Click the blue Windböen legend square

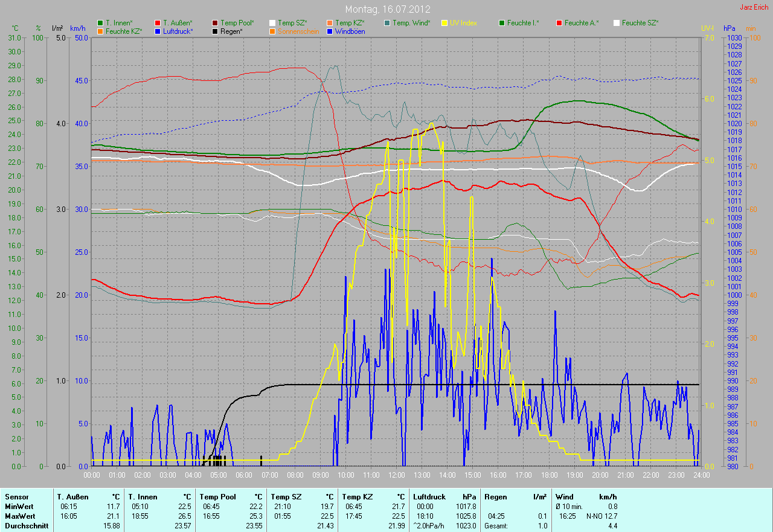pos(330,31)
